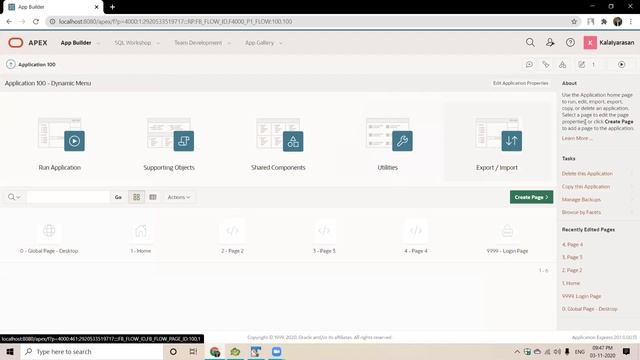
Task: Click Delete this Application link
Action: tap(587, 173)
